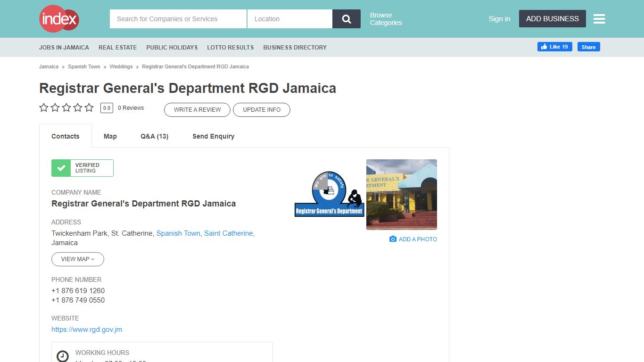Click the camera Add a Photo icon
The image size is (644, 362).
393,239
